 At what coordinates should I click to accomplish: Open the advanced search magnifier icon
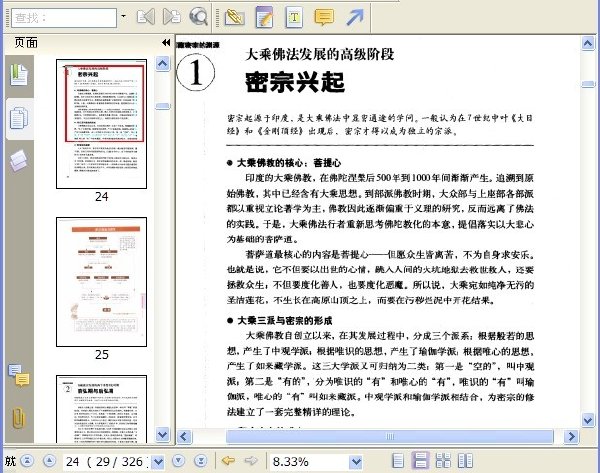point(199,17)
